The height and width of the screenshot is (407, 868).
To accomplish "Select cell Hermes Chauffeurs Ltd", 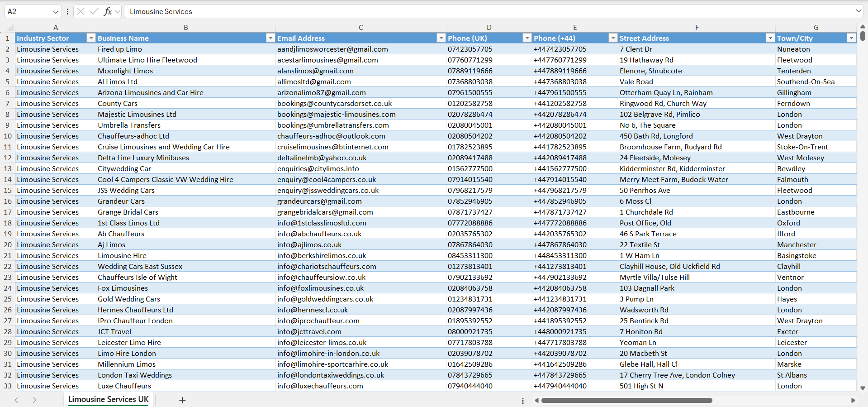I will 185,310.
